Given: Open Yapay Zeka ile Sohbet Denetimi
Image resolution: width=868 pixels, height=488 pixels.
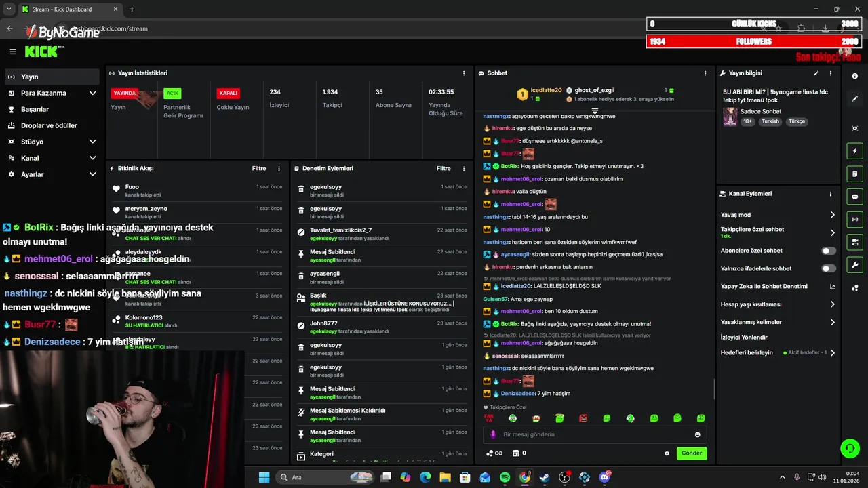Looking at the screenshot, I should coord(778,286).
